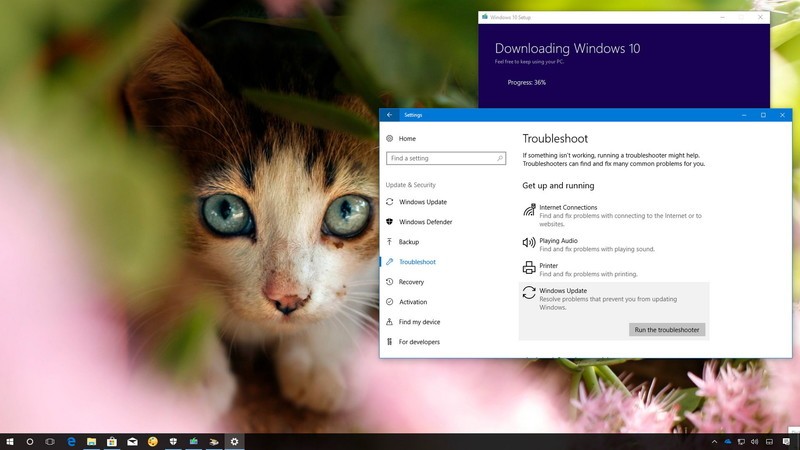Open the Windows Start menu
The image size is (800, 450).
pyautogui.click(x=10, y=442)
